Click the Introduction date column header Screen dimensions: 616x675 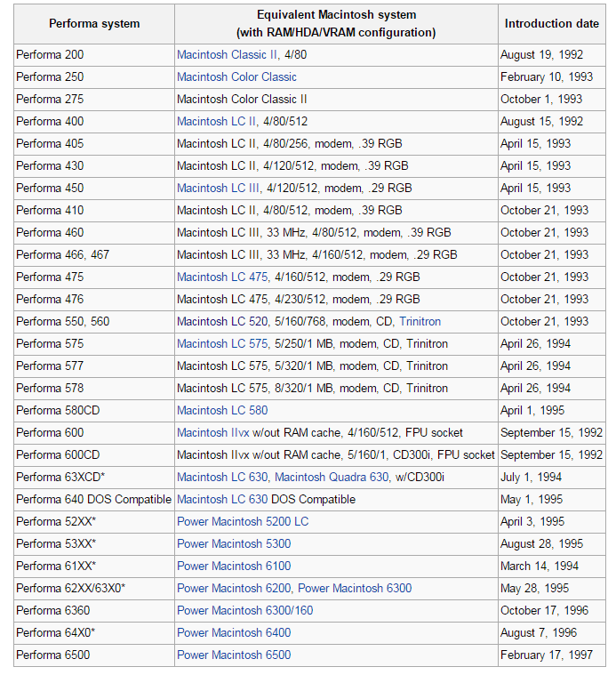(x=552, y=24)
